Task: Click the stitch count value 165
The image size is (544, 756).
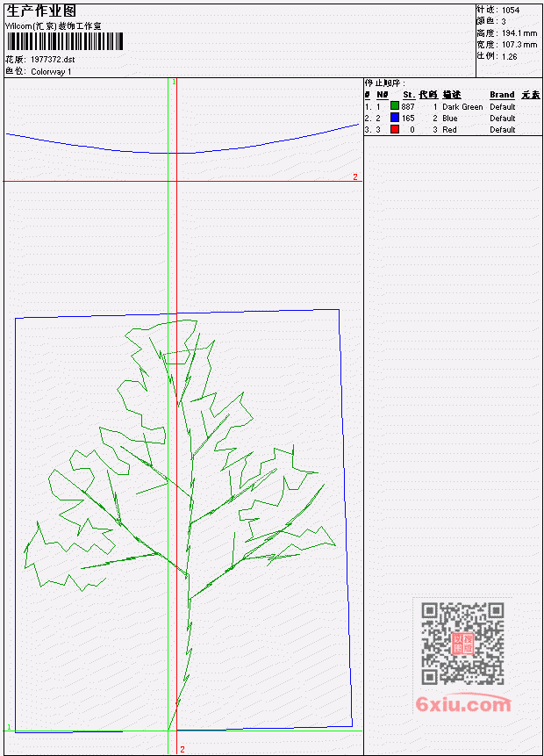Action: coord(408,119)
